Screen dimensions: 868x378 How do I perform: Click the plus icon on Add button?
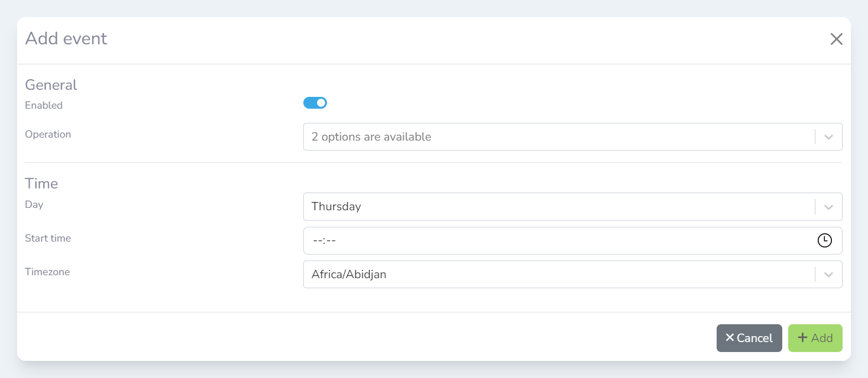(x=802, y=337)
